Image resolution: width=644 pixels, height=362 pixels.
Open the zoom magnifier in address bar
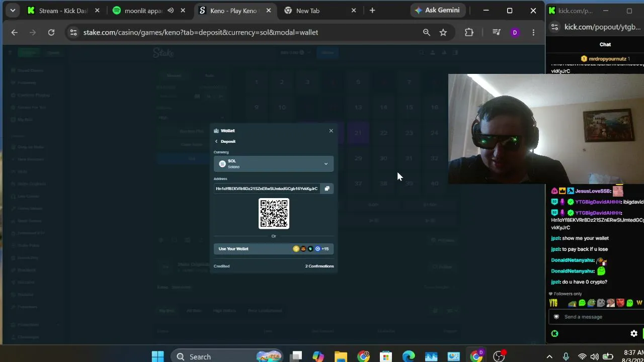pyautogui.click(x=427, y=32)
